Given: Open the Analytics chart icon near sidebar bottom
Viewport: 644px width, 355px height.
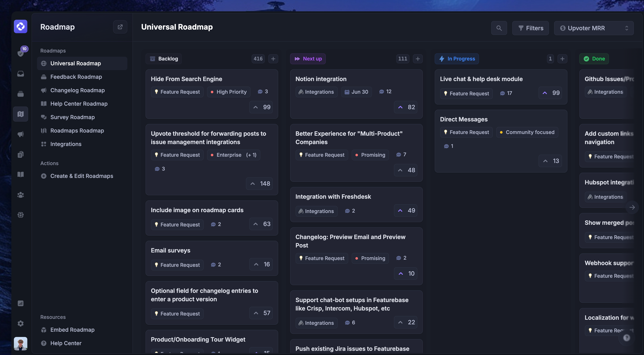Looking at the screenshot, I should [x=21, y=303].
